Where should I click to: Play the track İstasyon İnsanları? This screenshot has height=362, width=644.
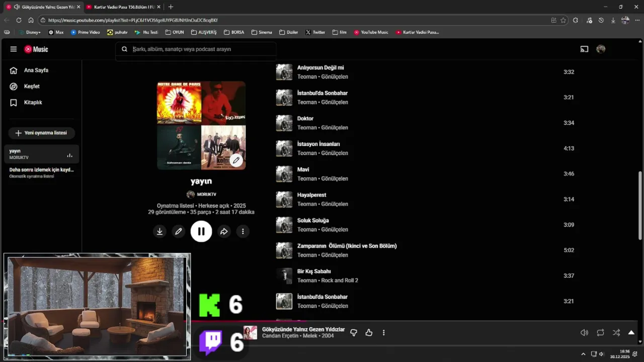coord(318,144)
